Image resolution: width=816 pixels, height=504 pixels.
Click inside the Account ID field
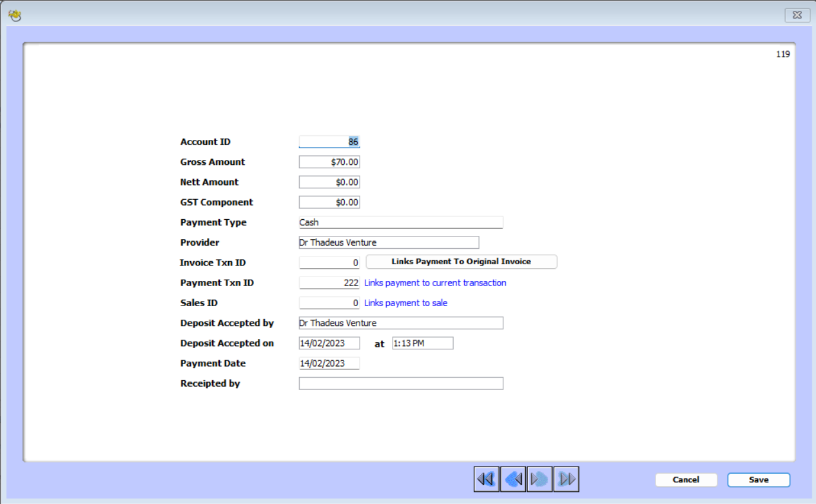pos(329,141)
